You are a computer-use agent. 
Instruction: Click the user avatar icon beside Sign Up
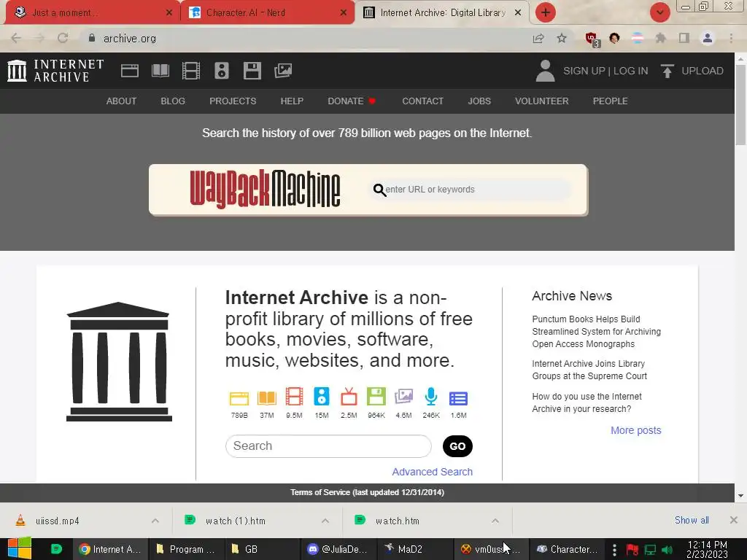(545, 71)
